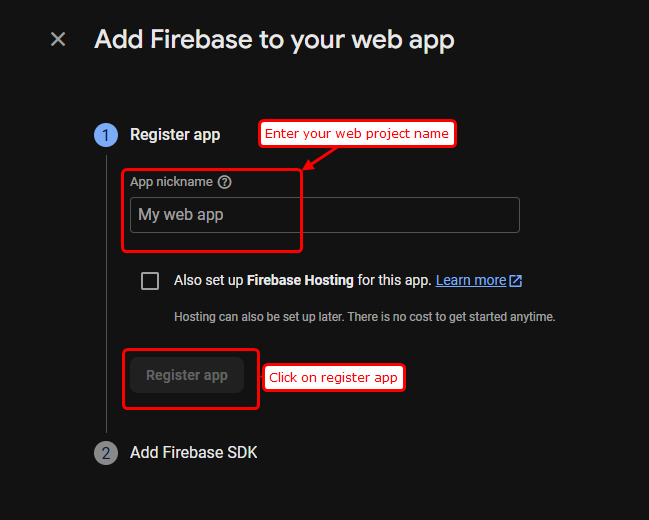The image size is (649, 520).
Task: Enable the Firebase Hosting checkbox
Action: (x=150, y=281)
